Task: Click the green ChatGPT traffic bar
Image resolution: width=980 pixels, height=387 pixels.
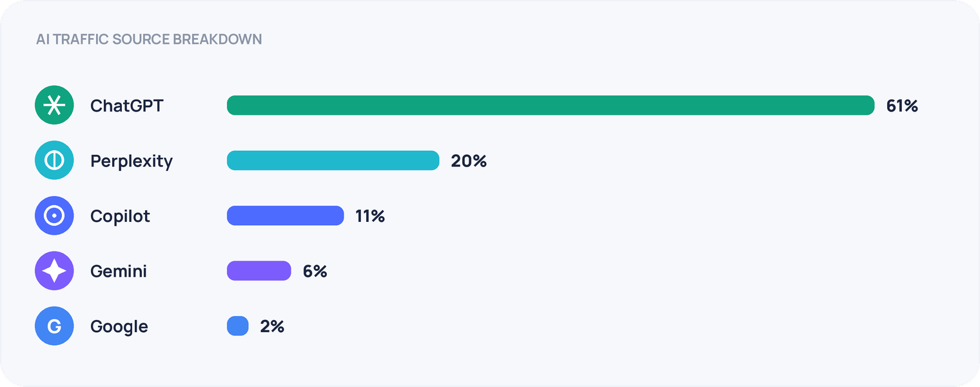Action: (551, 105)
